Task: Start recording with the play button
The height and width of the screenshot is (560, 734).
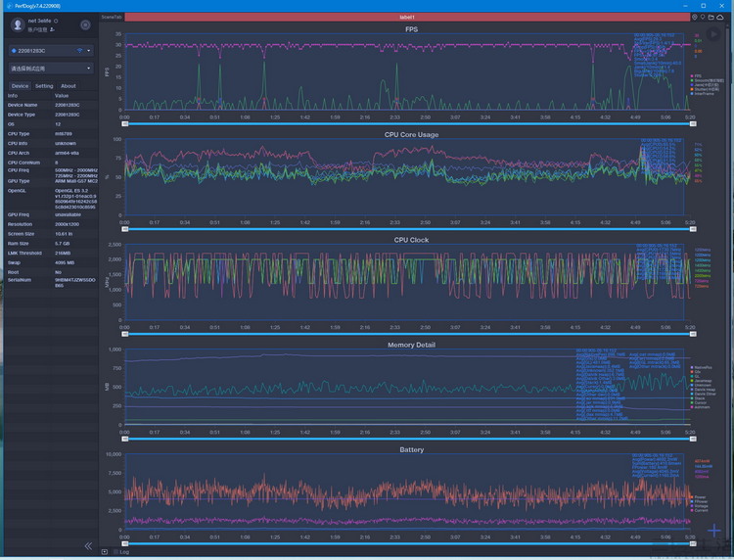Action: (713, 34)
